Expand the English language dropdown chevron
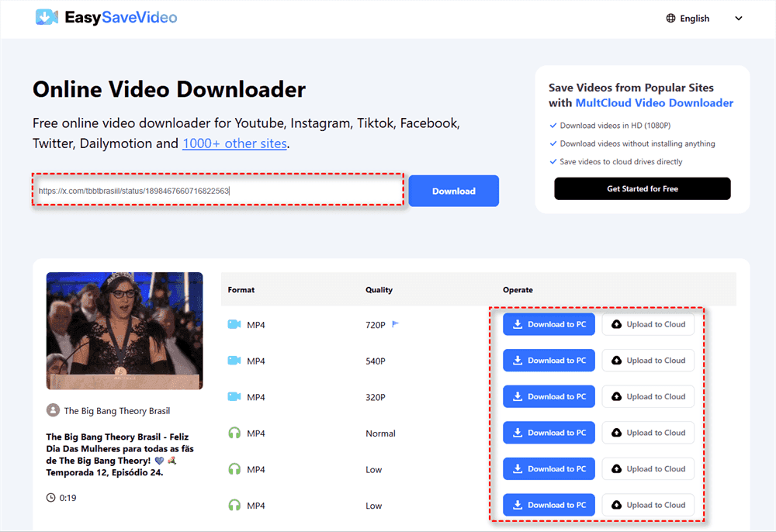The height and width of the screenshot is (532, 776). pyautogui.click(x=739, y=19)
